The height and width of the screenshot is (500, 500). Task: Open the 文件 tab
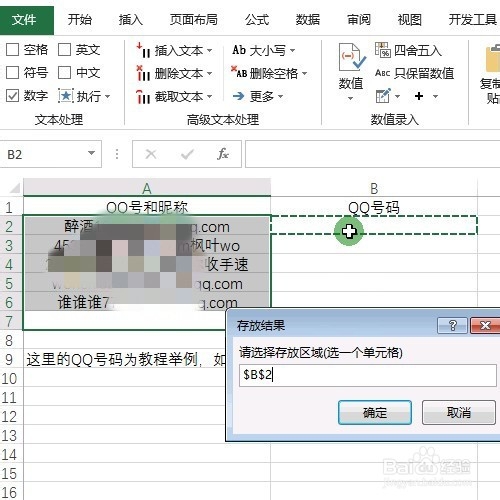(27, 20)
